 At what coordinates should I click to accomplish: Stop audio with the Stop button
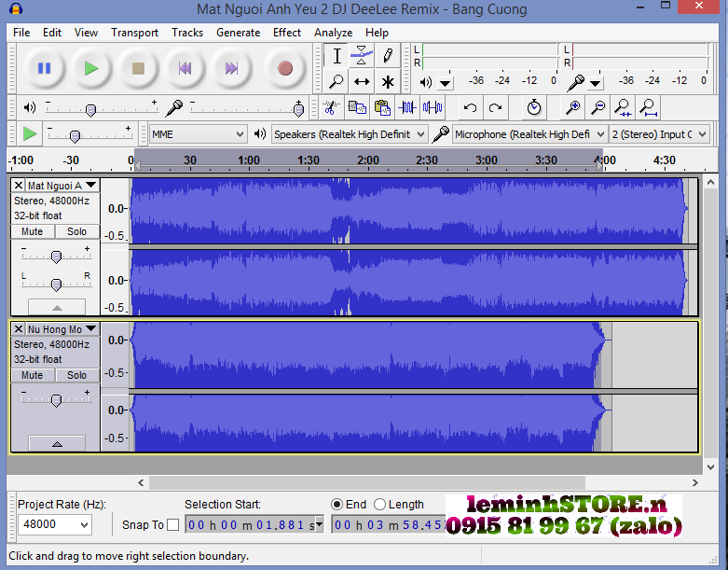[138, 69]
